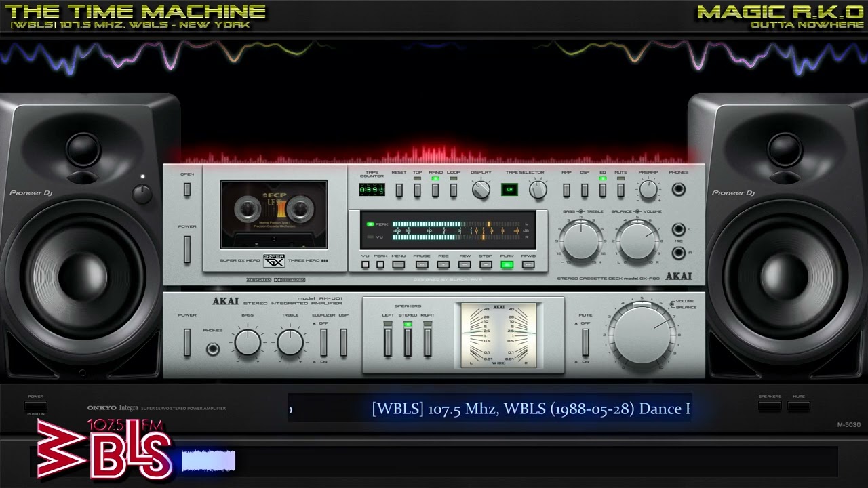Open the MENU button on cassette deck
Image resolution: width=868 pixels, height=488 pixels.
pos(399,264)
